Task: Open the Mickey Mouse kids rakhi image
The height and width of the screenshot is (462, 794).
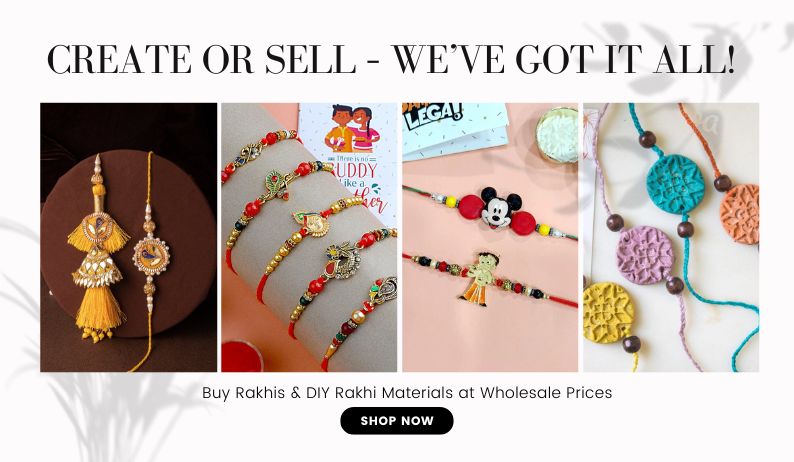Action: [x=490, y=237]
